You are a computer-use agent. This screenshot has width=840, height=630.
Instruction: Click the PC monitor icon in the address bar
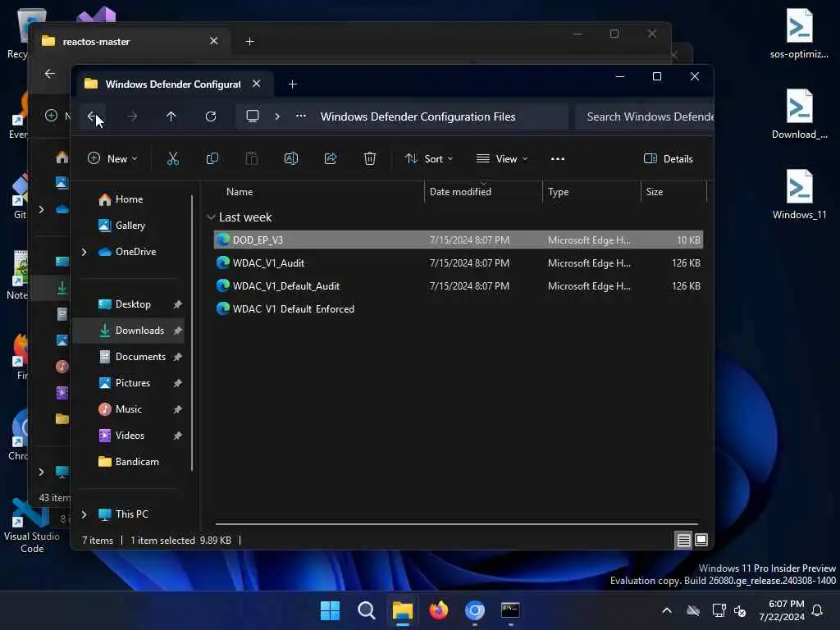(x=253, y=116)
